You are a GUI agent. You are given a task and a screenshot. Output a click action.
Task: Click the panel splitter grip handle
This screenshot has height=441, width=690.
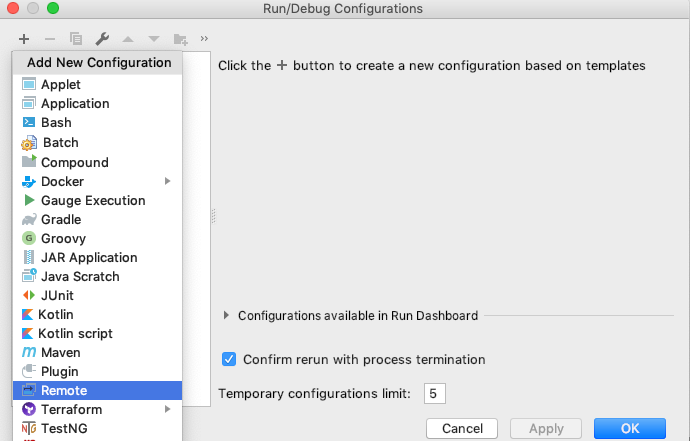click(x=213, y=216)
